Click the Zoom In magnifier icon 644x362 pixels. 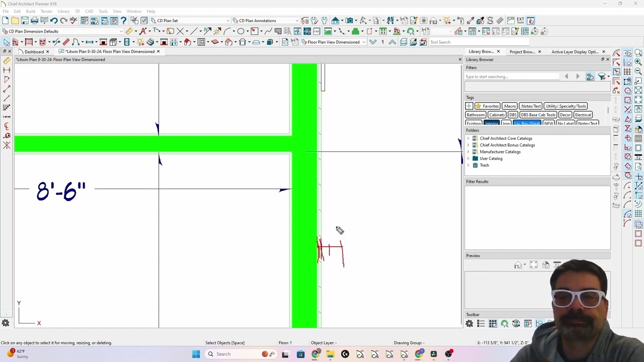638,61
